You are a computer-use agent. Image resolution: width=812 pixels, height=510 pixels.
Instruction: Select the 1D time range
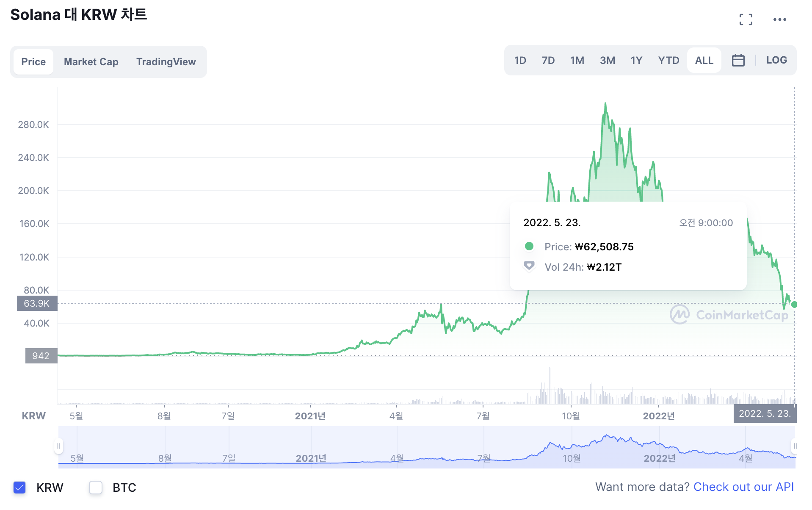[520, 60]
